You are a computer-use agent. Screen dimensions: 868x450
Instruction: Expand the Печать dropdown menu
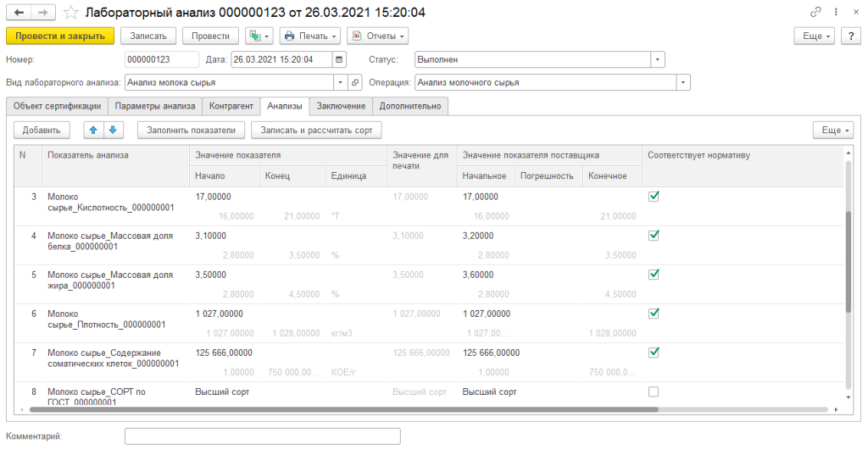click(310, 36)
